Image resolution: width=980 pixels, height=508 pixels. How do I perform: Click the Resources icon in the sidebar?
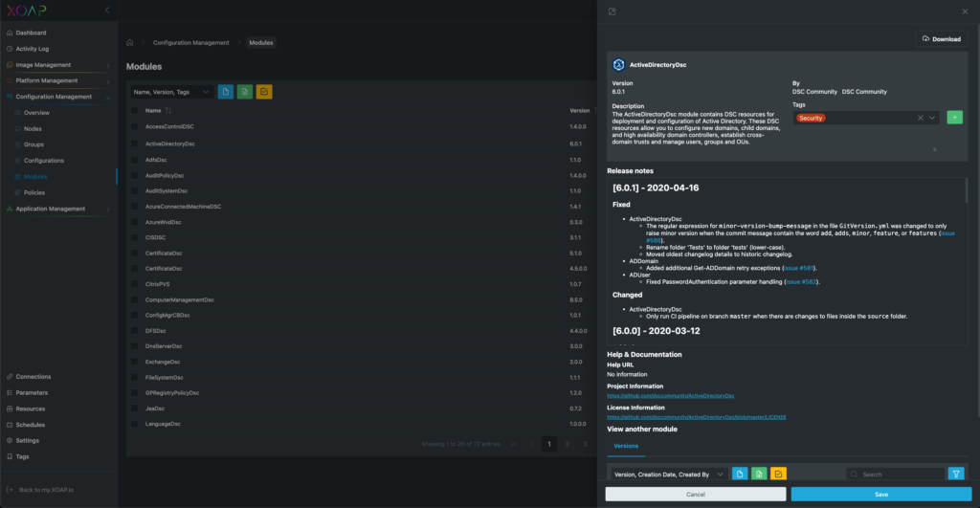tap(10, 409)
